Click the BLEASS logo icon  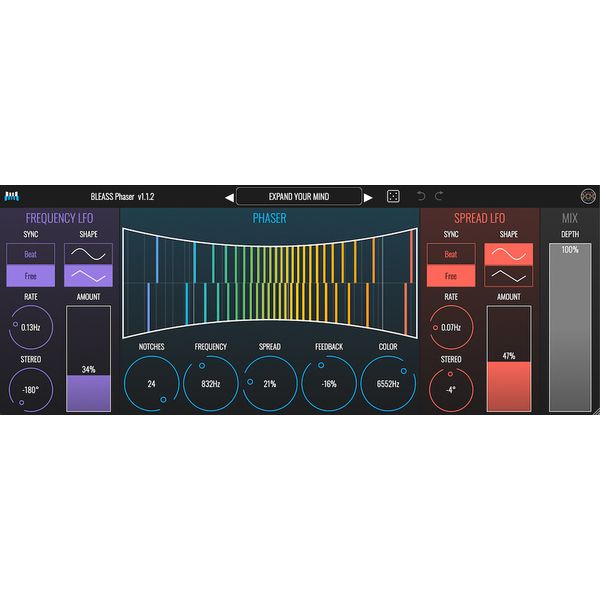pyautogui.click(x=13, y=196)
